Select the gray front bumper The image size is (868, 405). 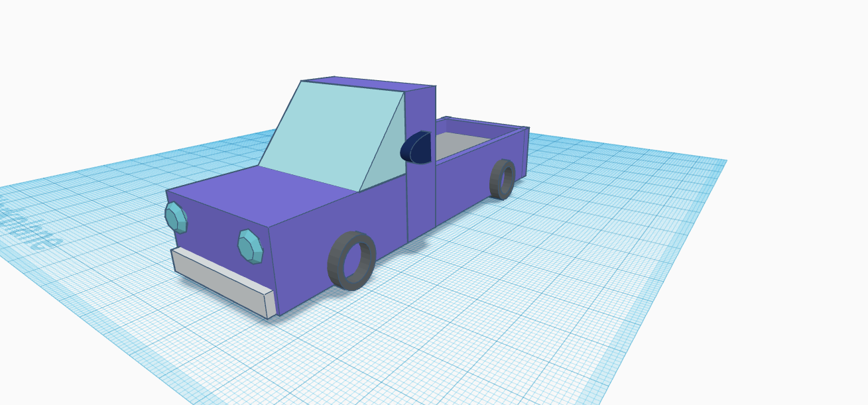(223, 282)
